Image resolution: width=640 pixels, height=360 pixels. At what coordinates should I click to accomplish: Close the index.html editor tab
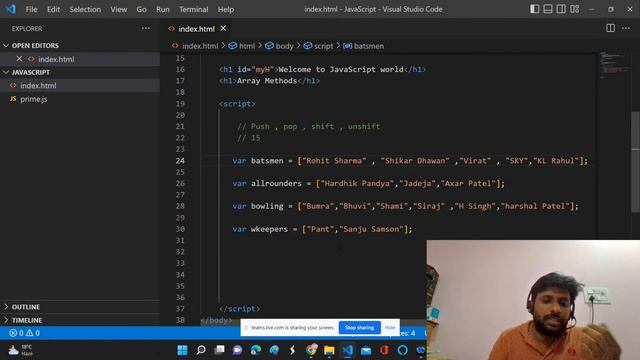pyautogui.click(x=223, y=29)
